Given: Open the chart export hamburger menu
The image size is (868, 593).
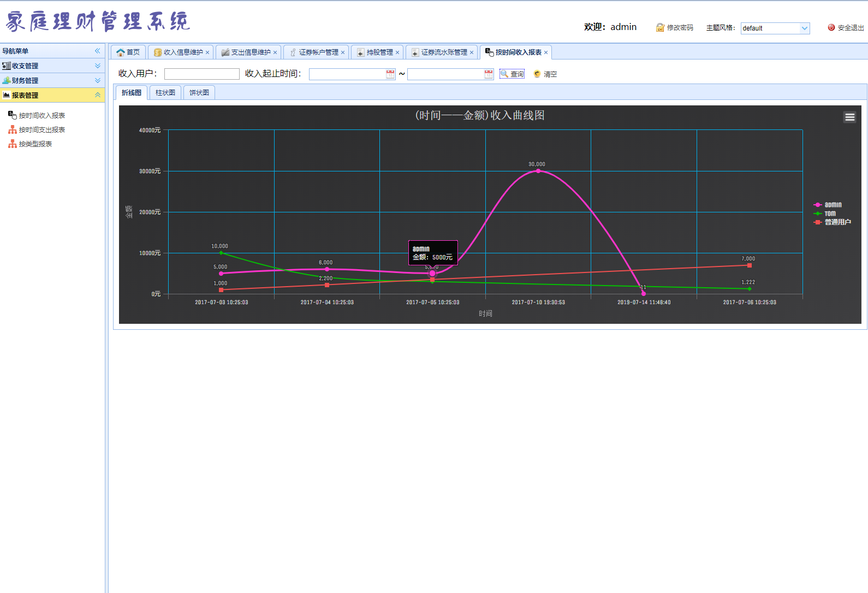Looking at the screenshot, I should click(x=849, y=117).
